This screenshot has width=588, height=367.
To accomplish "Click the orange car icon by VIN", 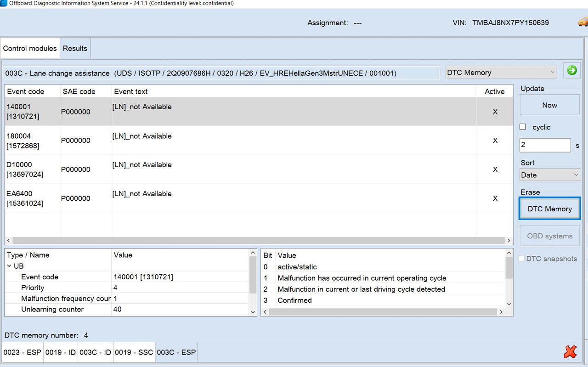I will [583, 22].
